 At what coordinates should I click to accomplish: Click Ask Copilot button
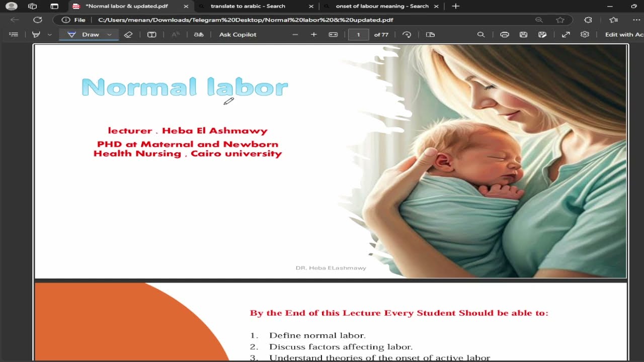pyautogui.click(x=237, y=35)
